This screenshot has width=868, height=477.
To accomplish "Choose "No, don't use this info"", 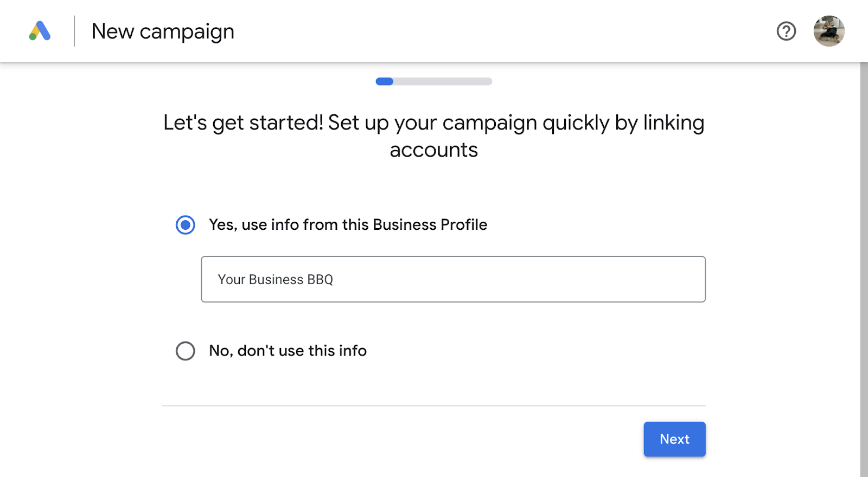I will [185, 351].
